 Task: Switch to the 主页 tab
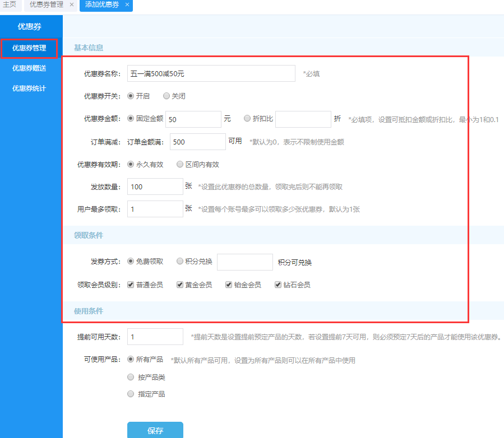tap(10, 4)
